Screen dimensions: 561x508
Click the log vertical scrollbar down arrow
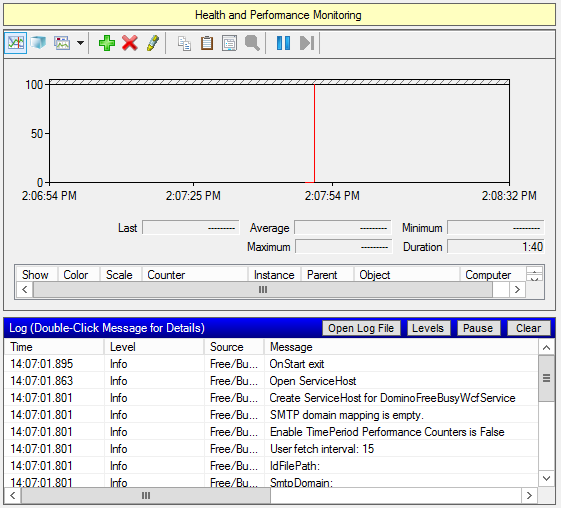click(546, 478)
